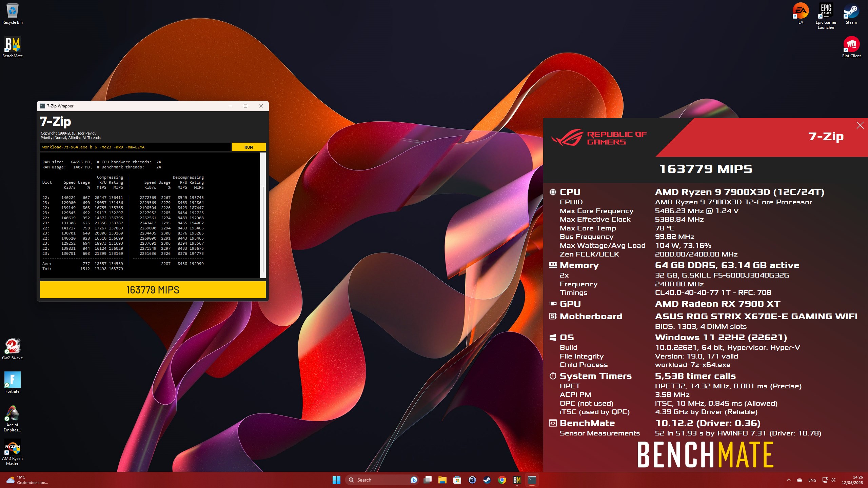Click the ENG language indicator
Screen dimensions: 868x488
tap(812, 480)
